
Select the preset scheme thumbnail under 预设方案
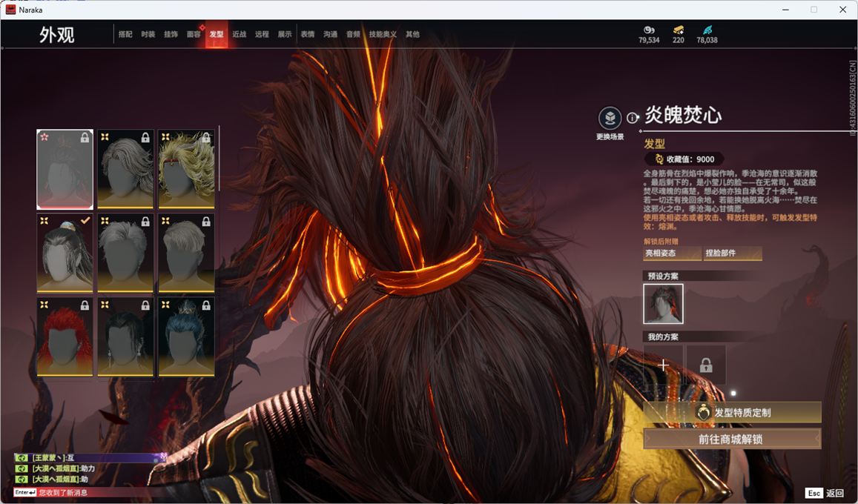pos(663,304)
